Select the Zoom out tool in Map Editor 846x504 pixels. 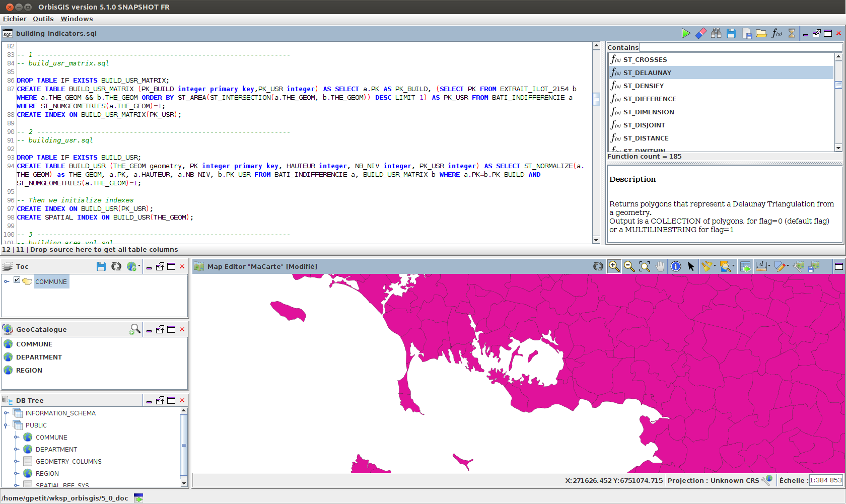(x=629, y=266)
